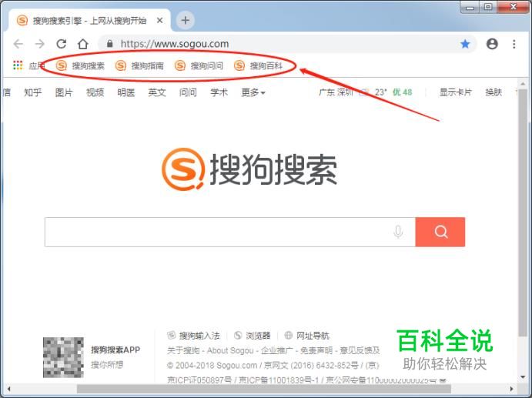Open the 网址导航 footer link
Viewport: 532px width, 398px height.
click(x=306, y=336)
